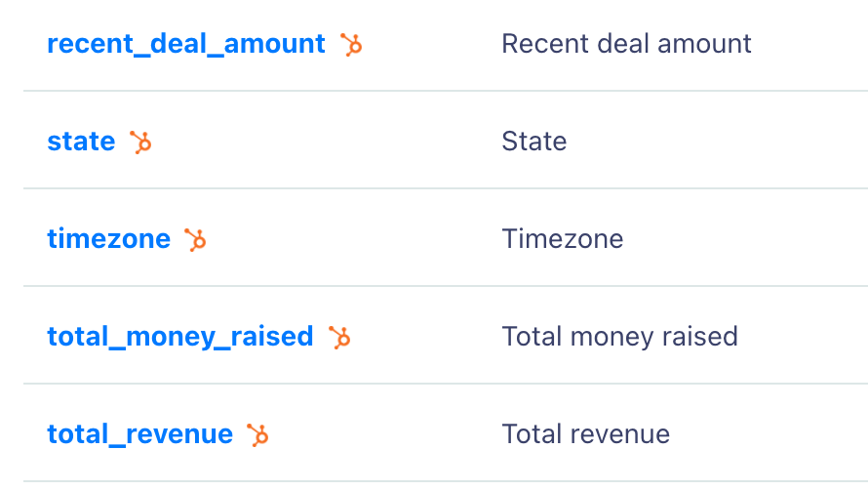Click the table row for total money raised
868x490 pixels.
(x=446, y=335)
